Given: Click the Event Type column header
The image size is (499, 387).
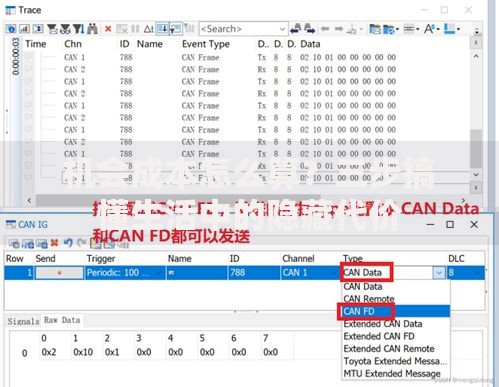Looking at the screenshot, I should [206, 44].
